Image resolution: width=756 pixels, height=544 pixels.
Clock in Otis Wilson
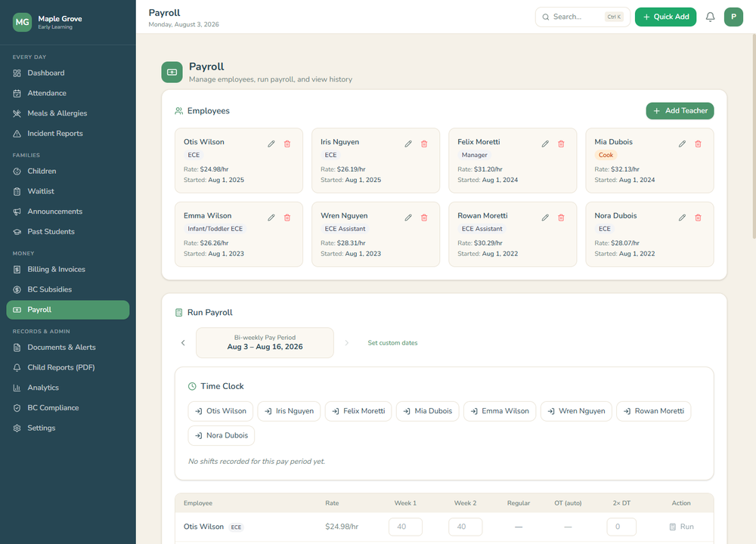[x=220, y=412]
